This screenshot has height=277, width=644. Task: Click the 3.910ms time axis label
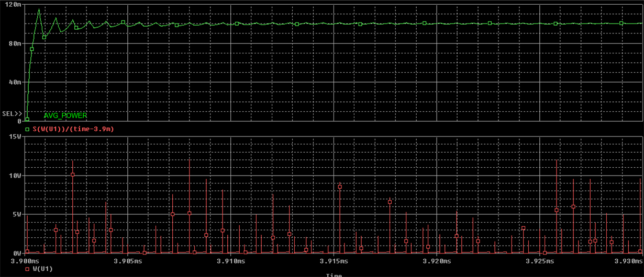[231, 261]
